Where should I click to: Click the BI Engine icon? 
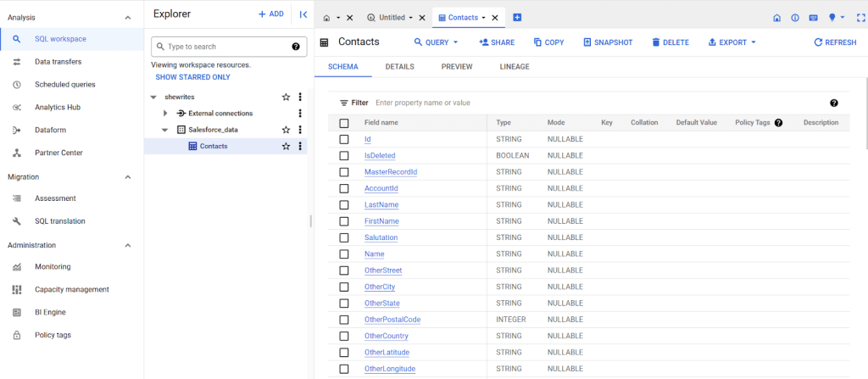point(17,313)
